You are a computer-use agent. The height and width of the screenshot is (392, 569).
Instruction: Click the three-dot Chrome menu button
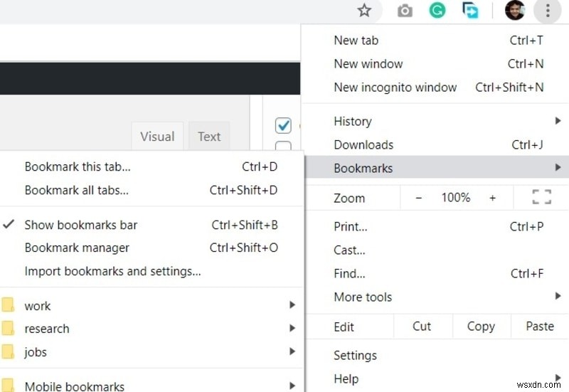point(548,11)
